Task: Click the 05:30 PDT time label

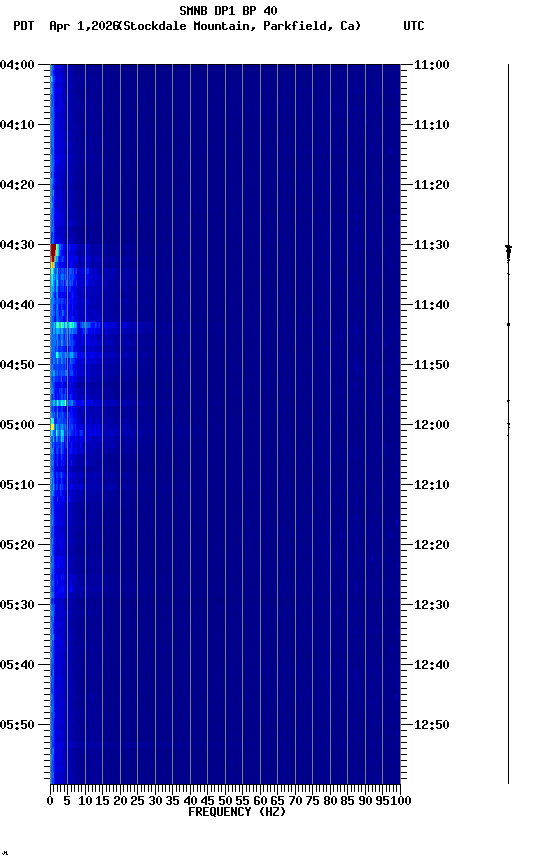Action: tap(17, 605)
